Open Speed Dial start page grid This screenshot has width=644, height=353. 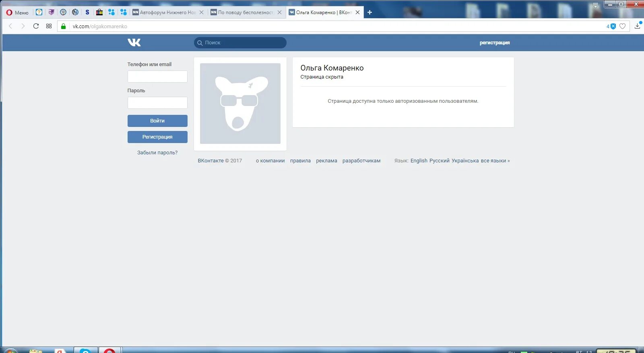pyautogui.click(x=49, y=26)
